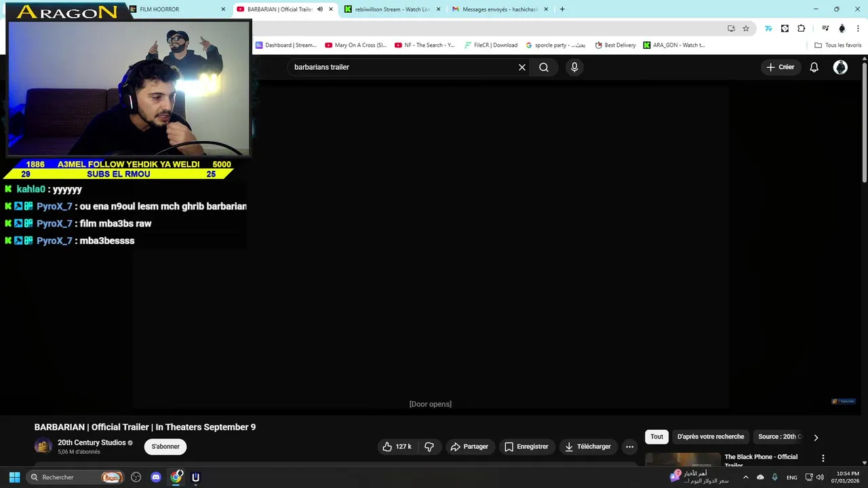Show hidden system tray icons
This screenshot has height=488, width=868.
click(x=746, y=477)
